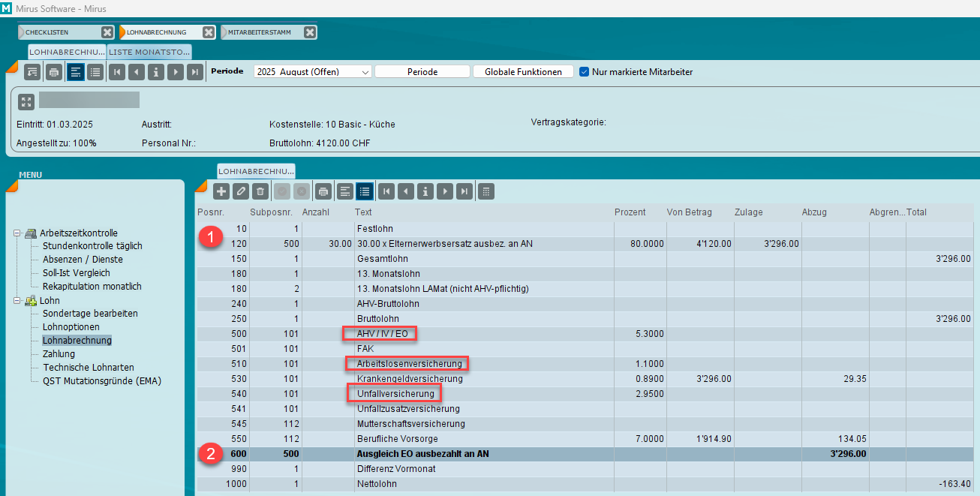Select Lohnoptionen in the menu tree

point(71,327)
